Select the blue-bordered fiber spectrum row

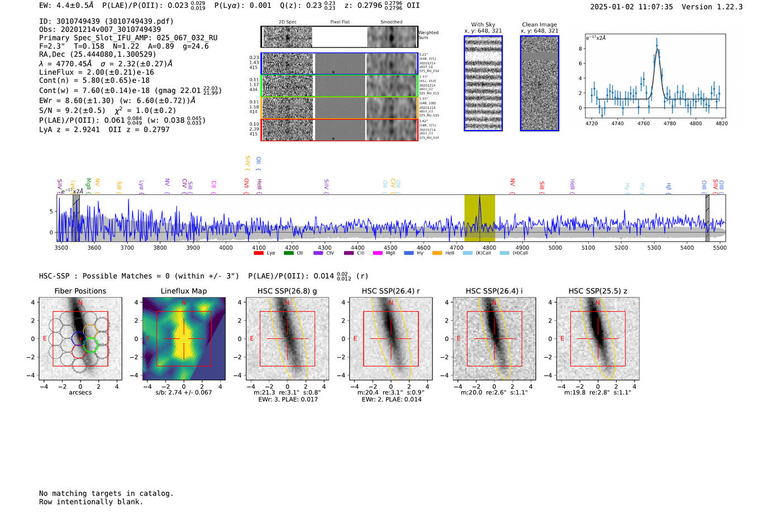click(339, 64)
